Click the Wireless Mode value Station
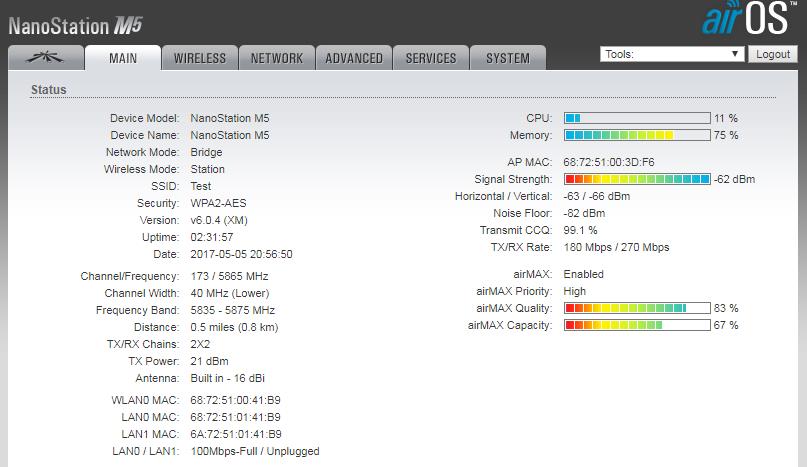This screenshot has height=467, width=807. (x=207, y=169)
